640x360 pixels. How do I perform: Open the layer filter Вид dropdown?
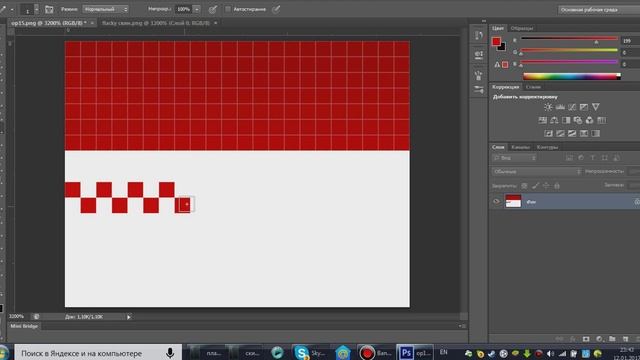[x=515, y=158]
